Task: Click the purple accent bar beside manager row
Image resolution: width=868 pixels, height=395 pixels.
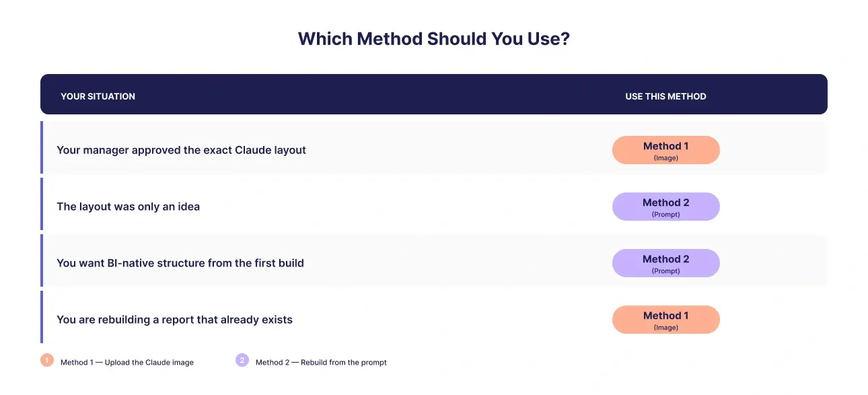Action: 42,147
